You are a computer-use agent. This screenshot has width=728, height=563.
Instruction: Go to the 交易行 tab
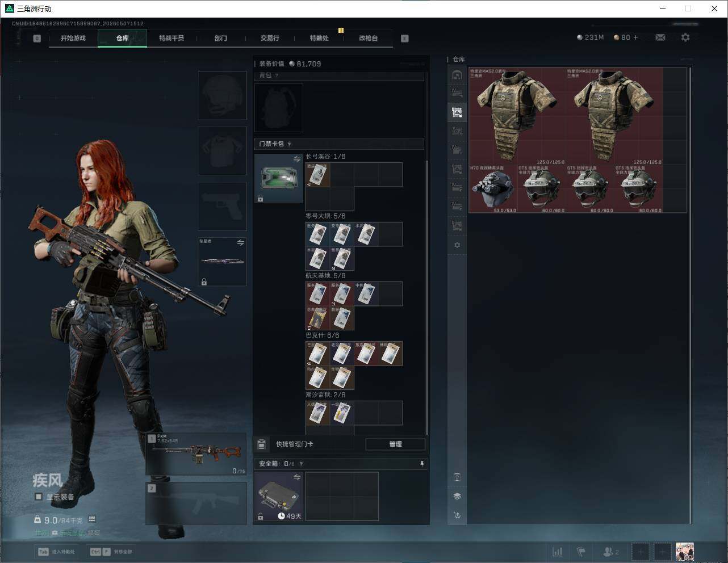pos(270,38)
